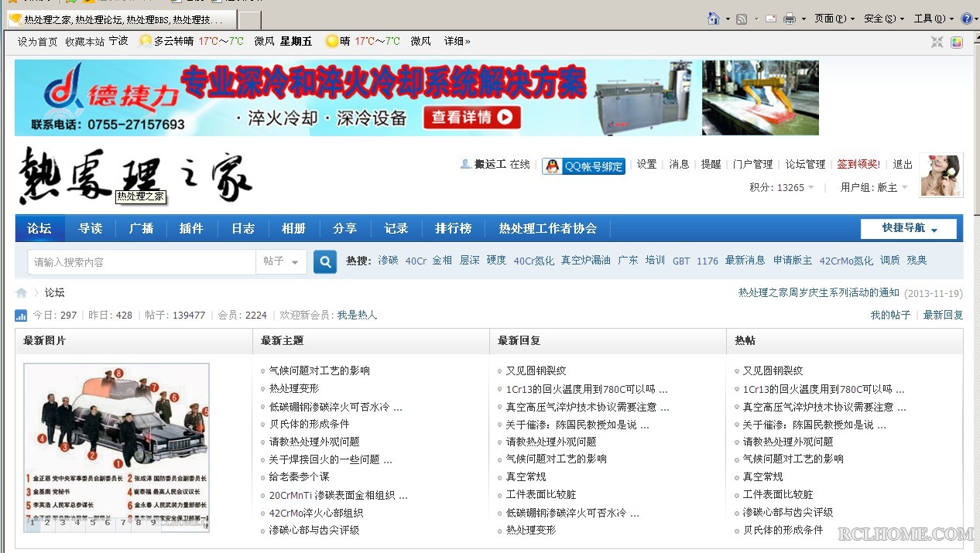Click the red 签到领奖! link

858,164
